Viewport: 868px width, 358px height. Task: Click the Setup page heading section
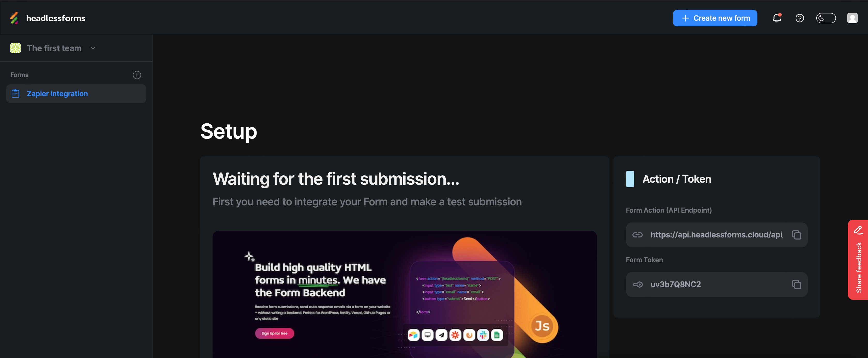click(x=229, y=131)
